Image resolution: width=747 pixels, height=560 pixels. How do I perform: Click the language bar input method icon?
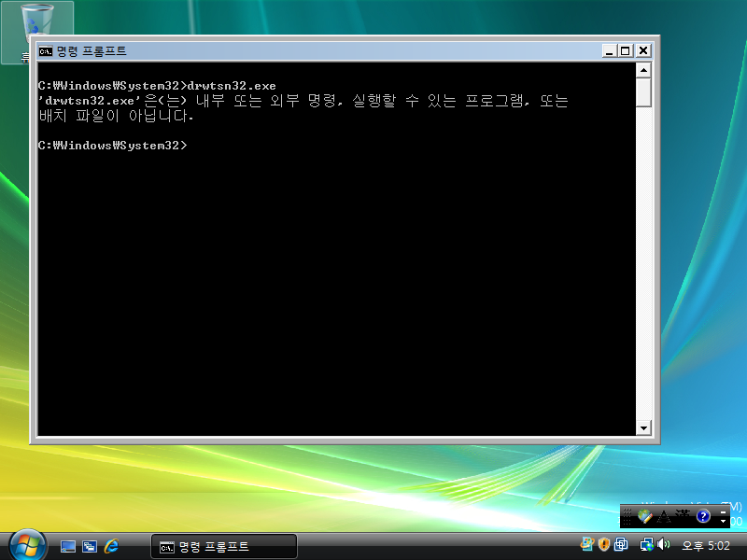click(x=644, y=516)
